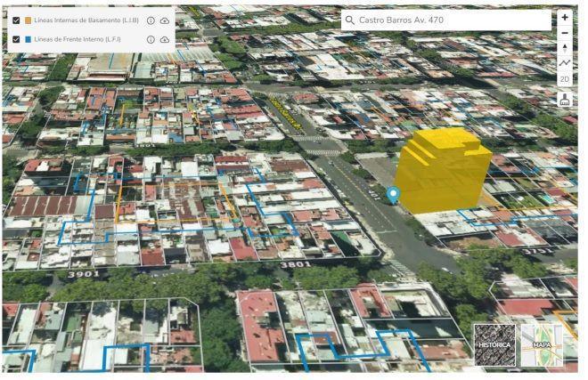
Task: Zoom out with the minus button
Action: (565, 33)
